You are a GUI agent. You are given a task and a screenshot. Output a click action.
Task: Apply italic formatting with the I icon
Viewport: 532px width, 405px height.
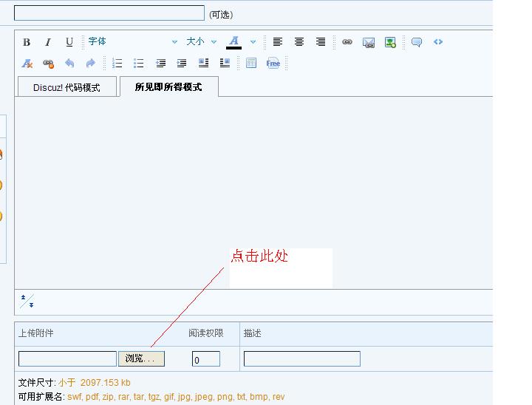pos(48,42)
